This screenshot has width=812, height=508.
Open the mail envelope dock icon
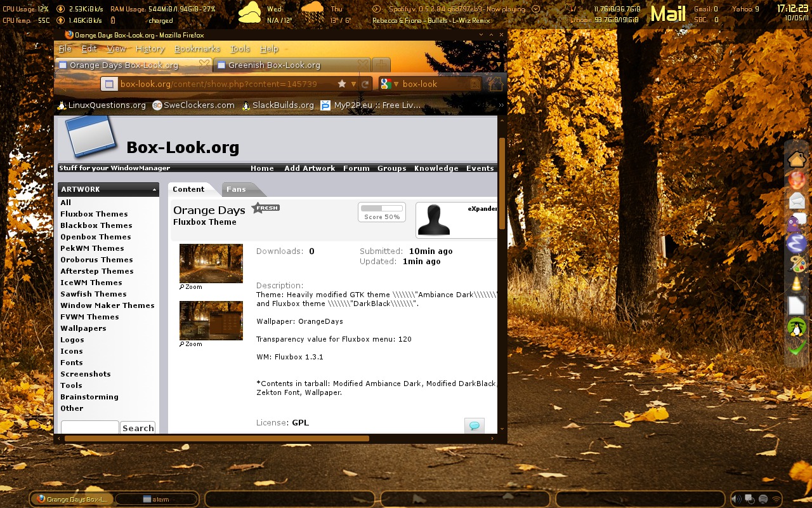click(x=797, y=201)
